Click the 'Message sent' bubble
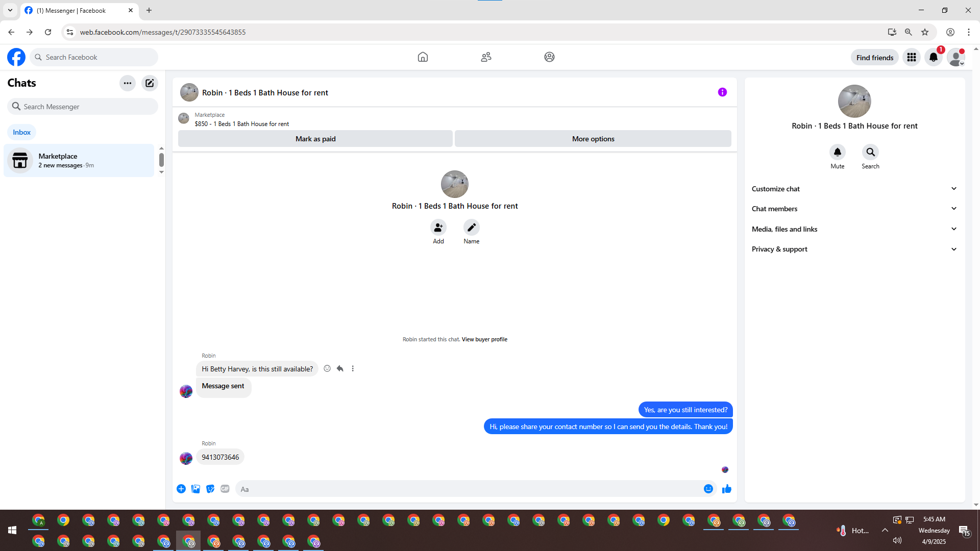Screen dimensions: 980x551 click(x=224, y=388)
